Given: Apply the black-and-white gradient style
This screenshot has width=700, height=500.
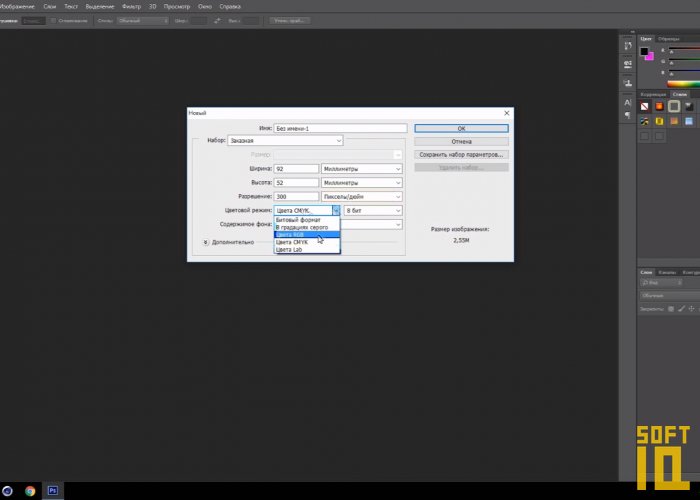Looking at the screenshot, I should coord(689,106).
